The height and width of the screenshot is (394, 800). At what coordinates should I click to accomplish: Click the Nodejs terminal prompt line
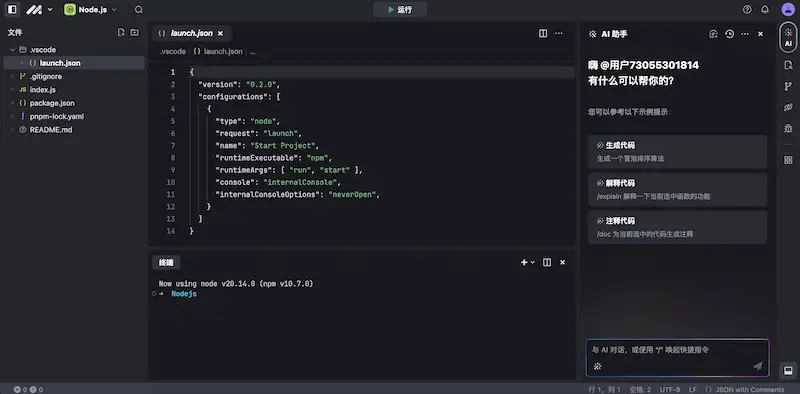(x=184, y=294)
